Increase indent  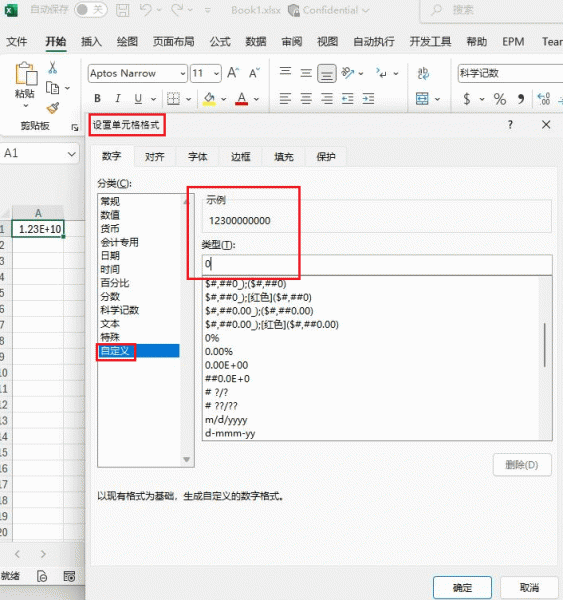pos(368,99)
